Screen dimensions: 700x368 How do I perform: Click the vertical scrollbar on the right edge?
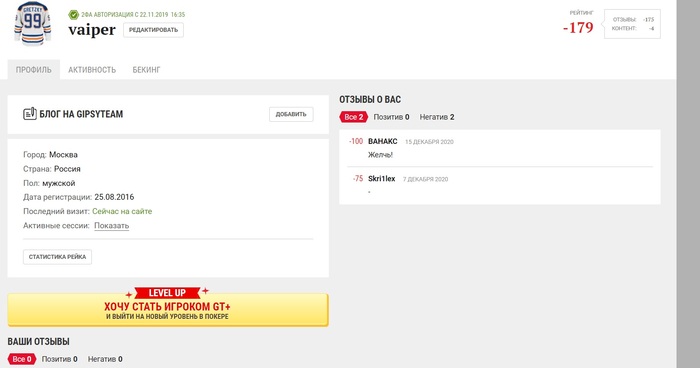click(688, 184)
